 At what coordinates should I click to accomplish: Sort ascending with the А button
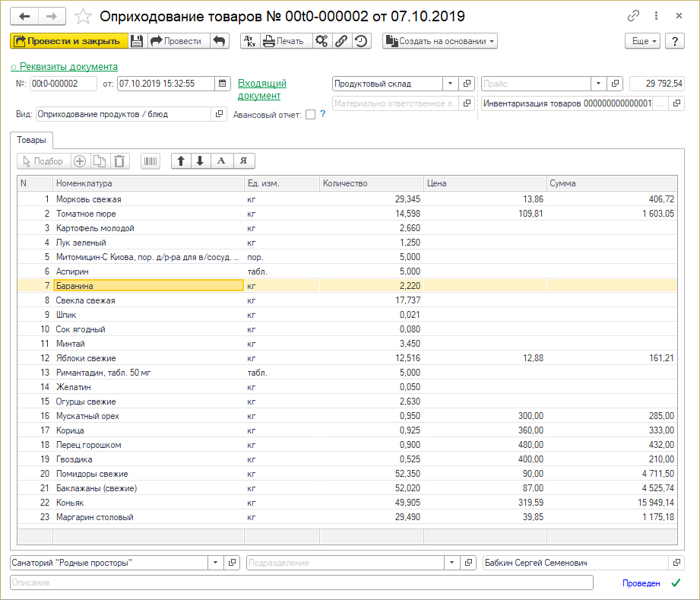pyautogui.click(x=221, y=160)
